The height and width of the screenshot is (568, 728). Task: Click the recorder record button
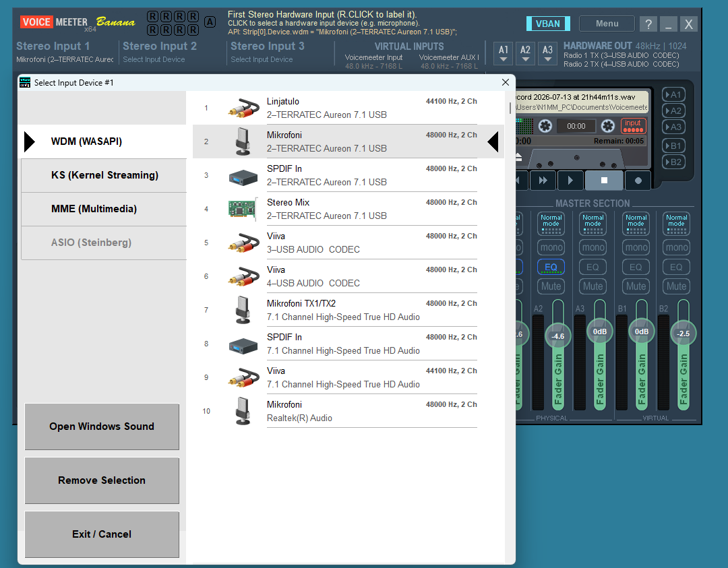click(x=638, y=181)
